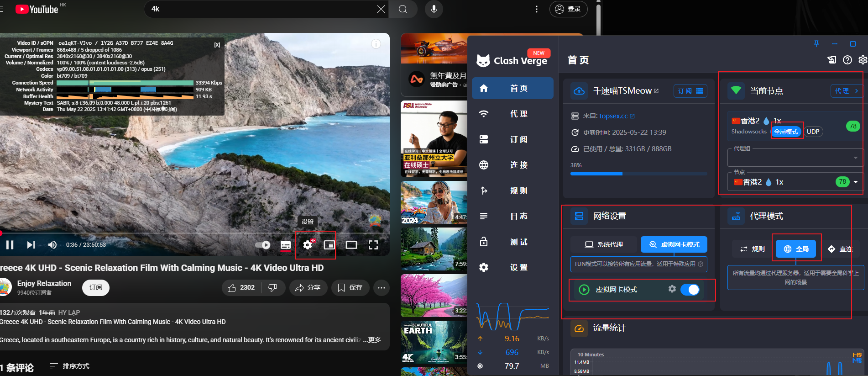Click the sidebar traffic speed graph
This screenshot has height=376, width=868.
tap(512, 316)
